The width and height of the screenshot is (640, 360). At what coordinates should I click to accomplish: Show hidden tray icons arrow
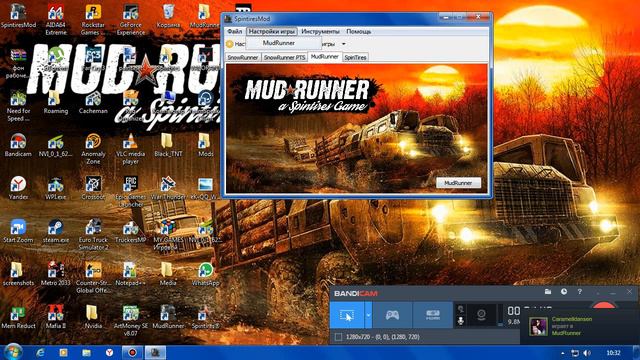563,353
